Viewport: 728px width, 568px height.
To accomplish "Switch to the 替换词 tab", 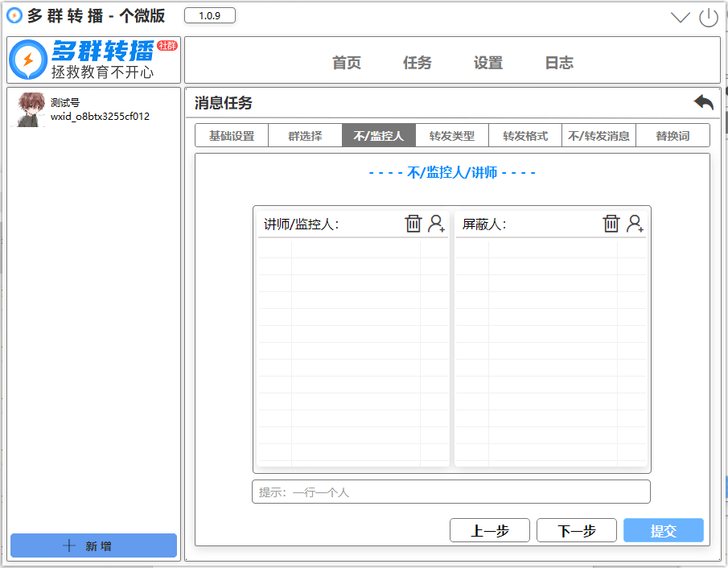I will (672, 136).
